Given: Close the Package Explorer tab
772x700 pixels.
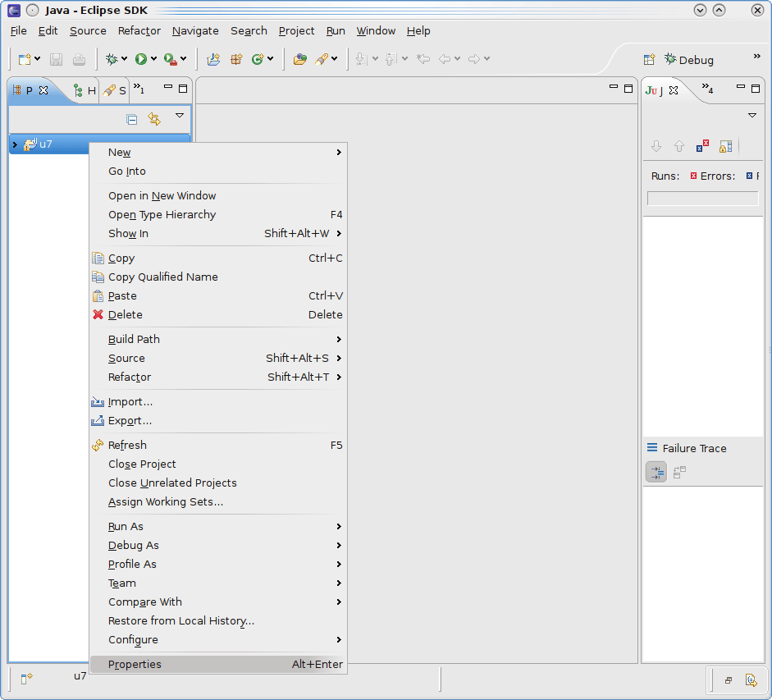Looking at the screenshot, I should [43, 90].
